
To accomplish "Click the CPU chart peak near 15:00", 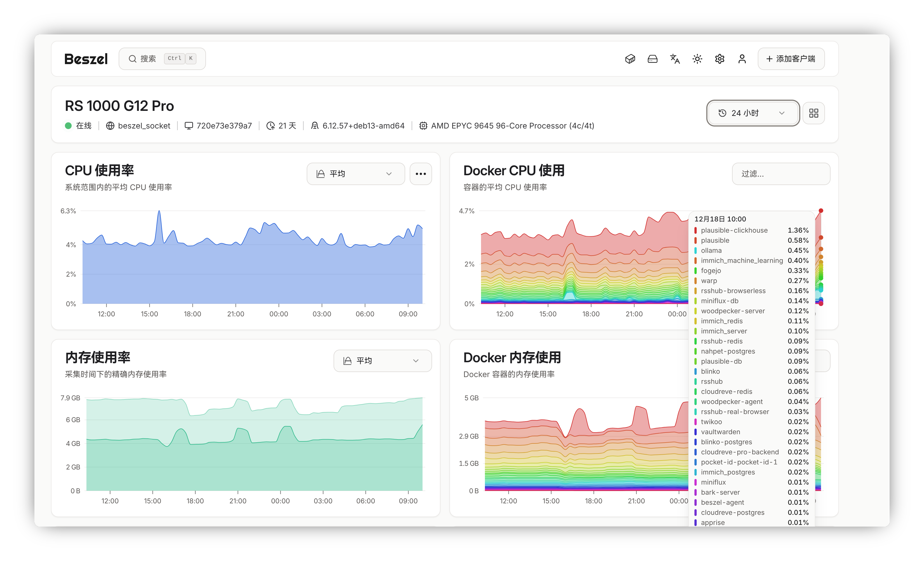I will pyautogui.click(x=160, y=212).
